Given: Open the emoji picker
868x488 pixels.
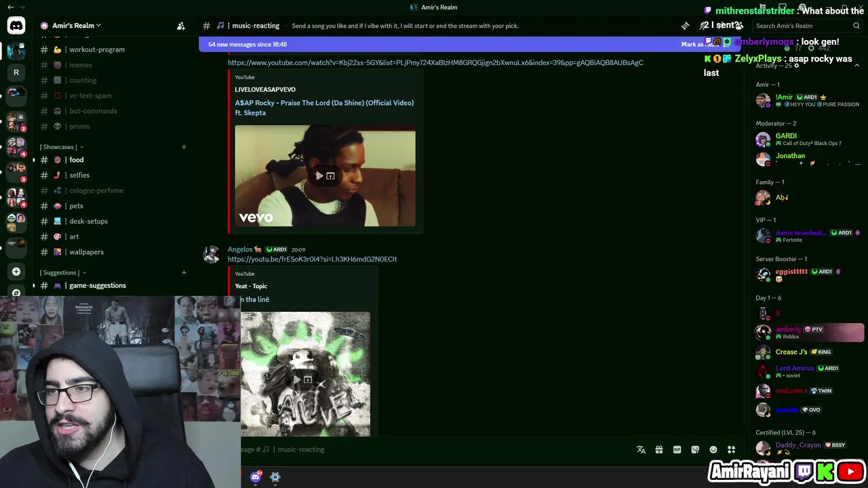Looking at the screenshot, I should point(713,449).
